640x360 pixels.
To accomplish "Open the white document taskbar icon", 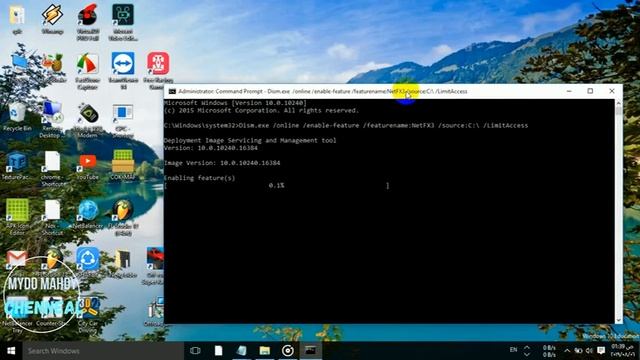I will coord(219,351).
